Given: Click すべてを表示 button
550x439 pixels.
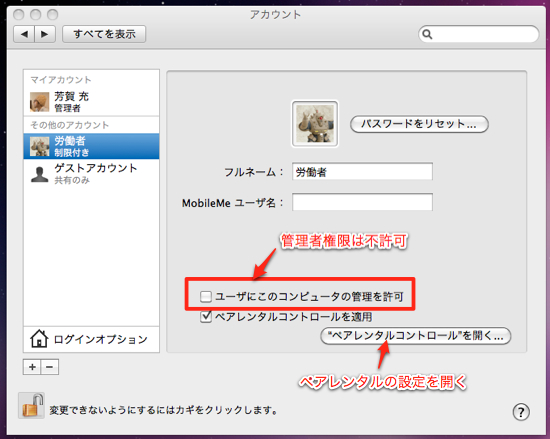Looking at the screenshot, I should click(x=104, y=34).
